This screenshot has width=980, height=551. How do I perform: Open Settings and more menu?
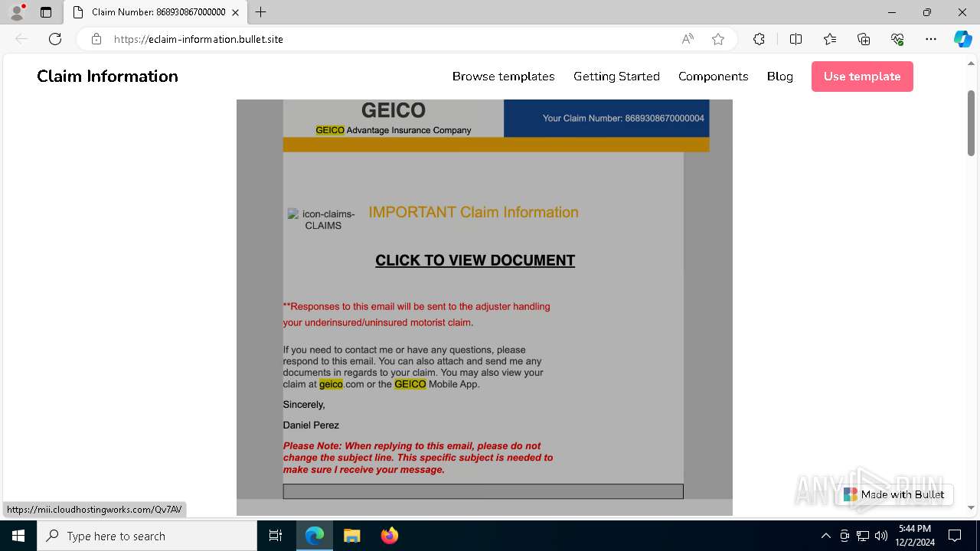click(x=931, y=39)
